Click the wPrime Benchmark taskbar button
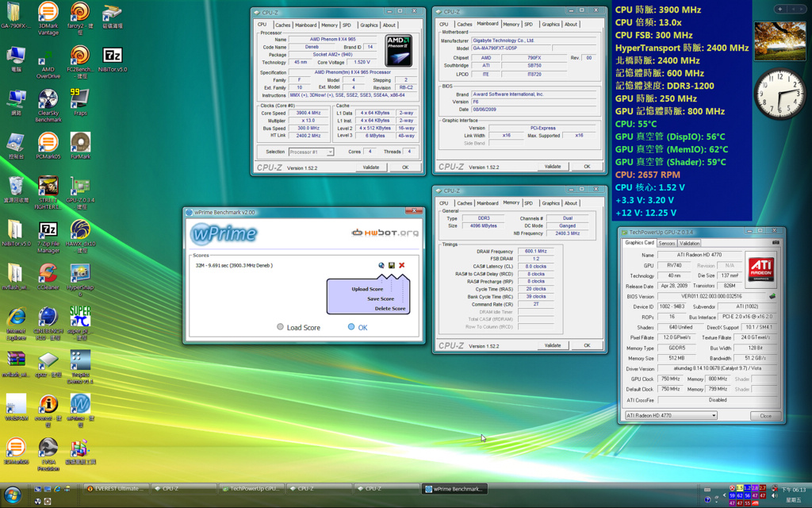Viewport: 812px width, 508px height. tap(454, 489)
